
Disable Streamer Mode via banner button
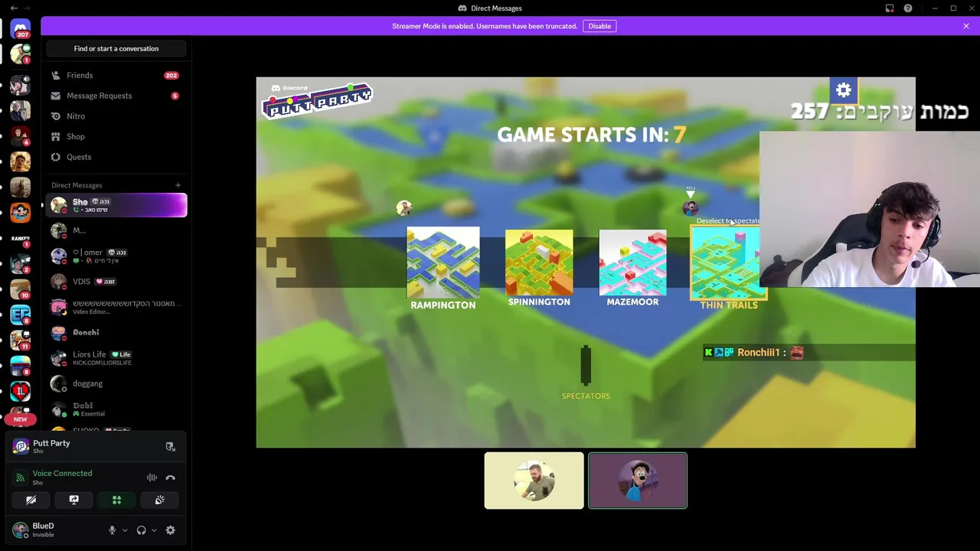tap(599, 26)
